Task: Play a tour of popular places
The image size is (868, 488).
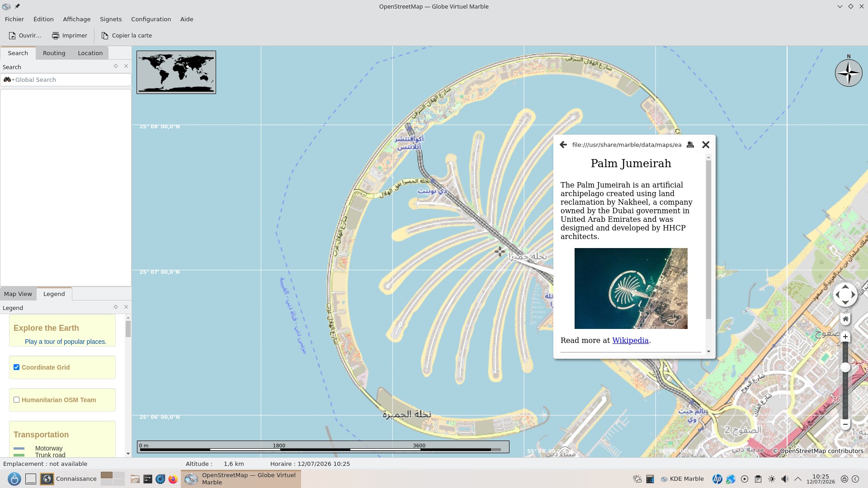Action: pyautogui.click(x=66, y=342)
